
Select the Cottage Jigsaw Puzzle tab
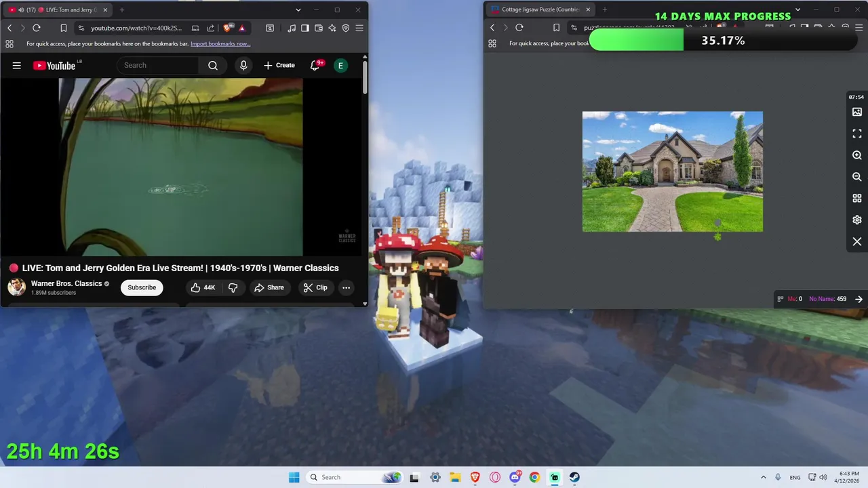point(540,9)
